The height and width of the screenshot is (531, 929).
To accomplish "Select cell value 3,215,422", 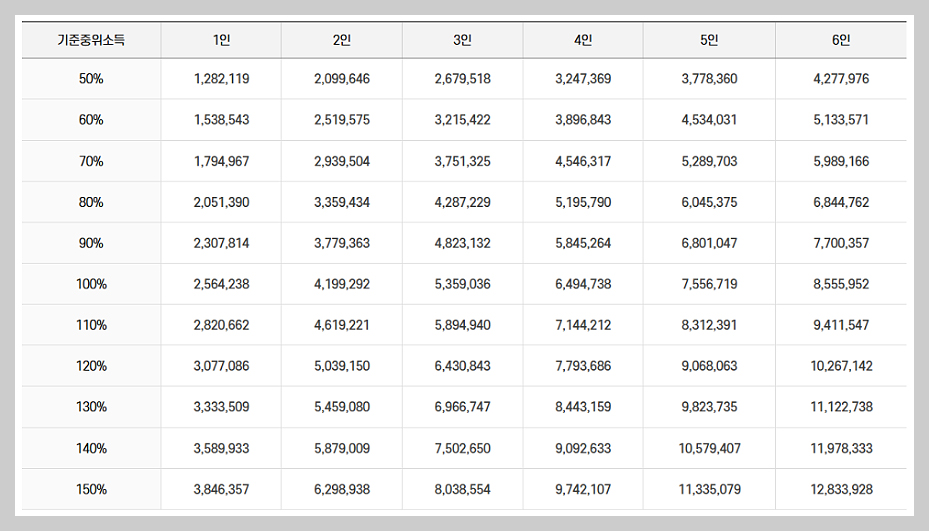I will pos(463,120).
